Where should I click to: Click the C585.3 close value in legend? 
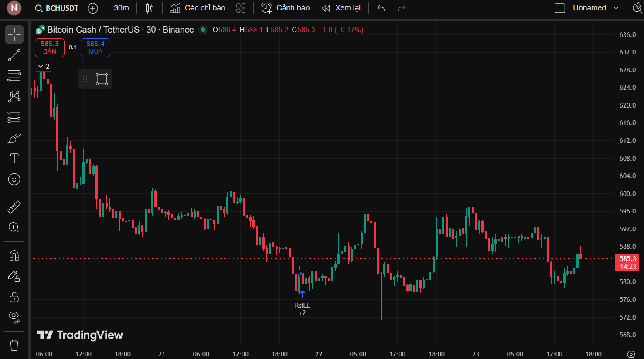(x=303, y=30)
